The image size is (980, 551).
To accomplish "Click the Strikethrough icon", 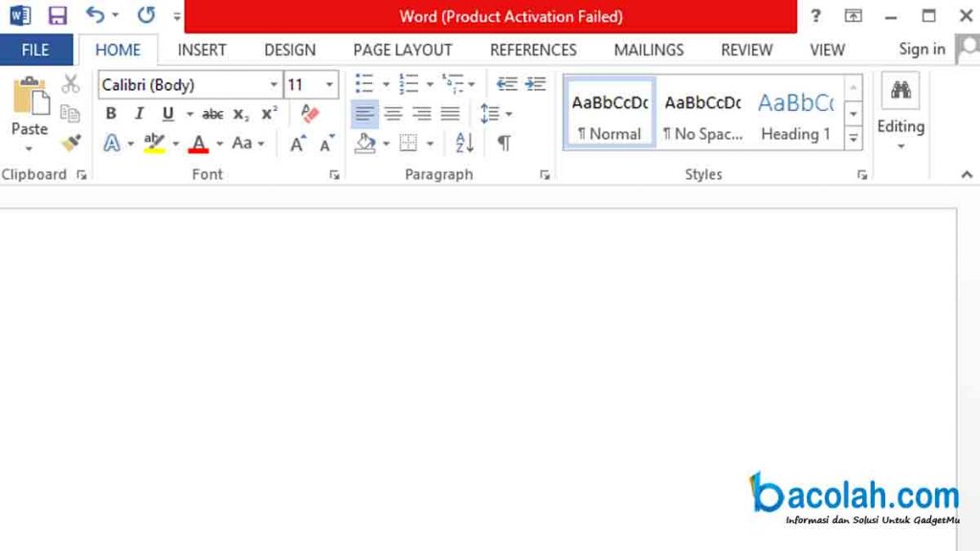I will point(212,113).
